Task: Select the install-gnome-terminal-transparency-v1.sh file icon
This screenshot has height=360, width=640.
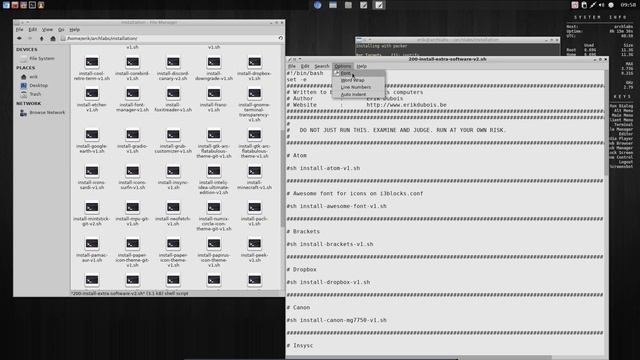Action: pyautogui.click(x=254, y=94)
